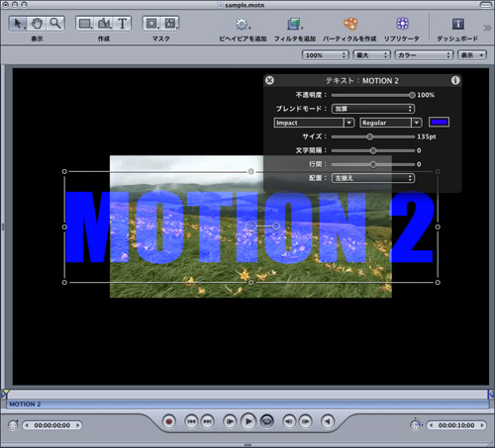
Task: Open the blue text color swatch
Action: tap(439, 123)
